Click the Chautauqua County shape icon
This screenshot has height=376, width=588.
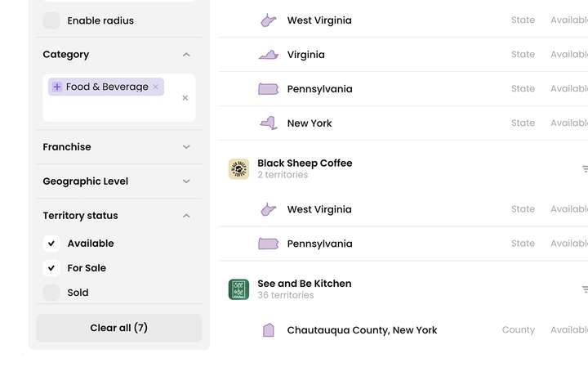point(269,330)
